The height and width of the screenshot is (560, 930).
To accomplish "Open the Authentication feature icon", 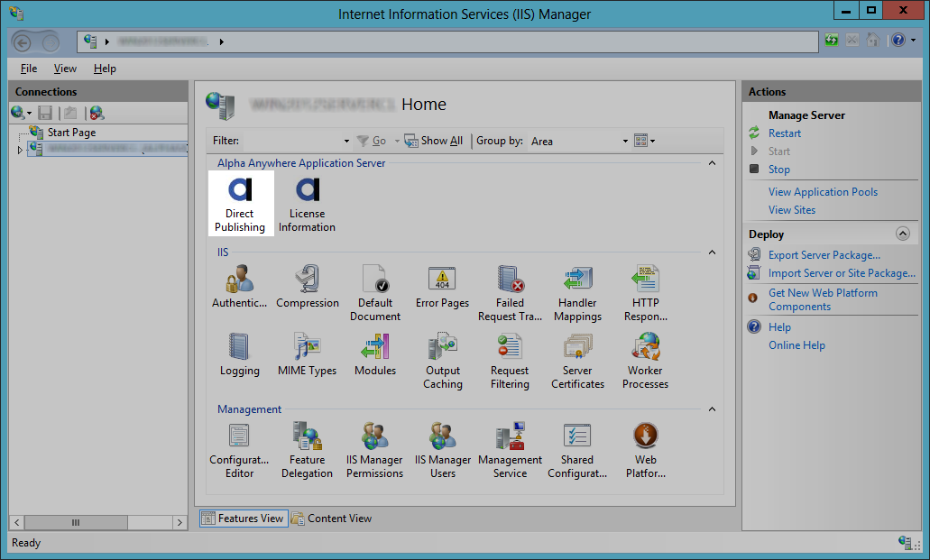I will pos(240,287).
